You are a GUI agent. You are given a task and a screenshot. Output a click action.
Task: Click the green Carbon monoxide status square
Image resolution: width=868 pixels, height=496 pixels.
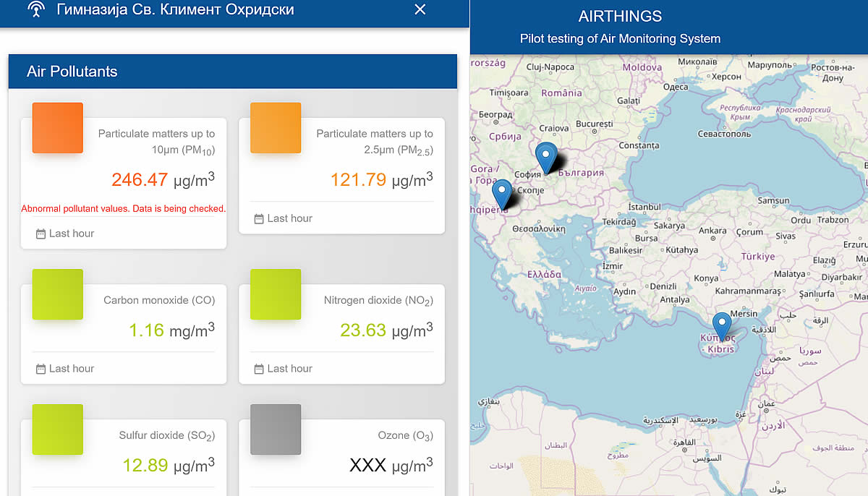(58, 294)
